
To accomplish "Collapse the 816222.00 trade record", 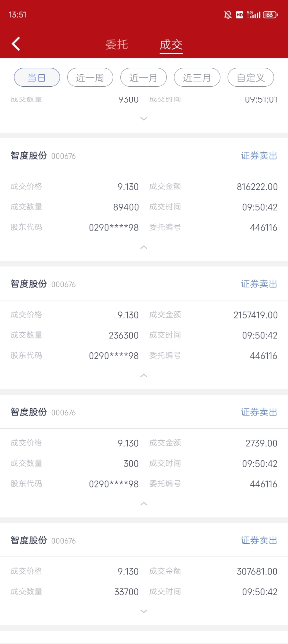I will pyautogui.click(x=144, y=247).
